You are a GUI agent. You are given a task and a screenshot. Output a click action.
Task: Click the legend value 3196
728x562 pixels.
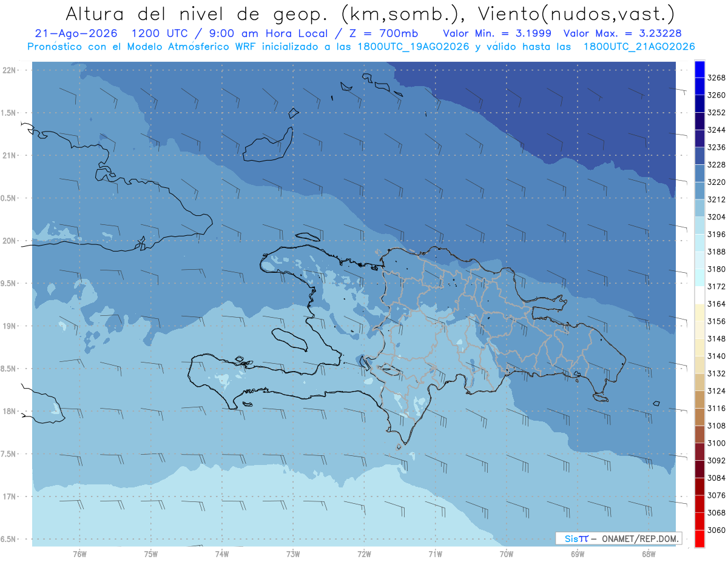[x=716, y=234]
